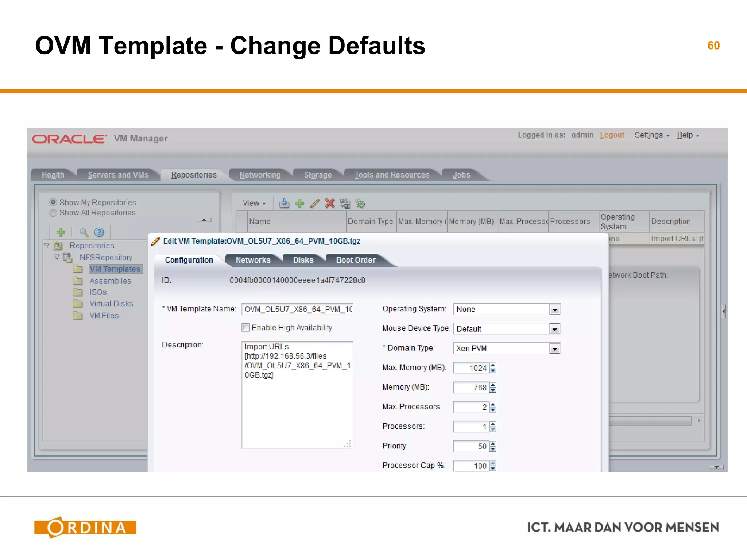Decrease Processor Cap % spinner value
Image resolution: width=747 pixels, height=560 pixels.
point(493,468)
